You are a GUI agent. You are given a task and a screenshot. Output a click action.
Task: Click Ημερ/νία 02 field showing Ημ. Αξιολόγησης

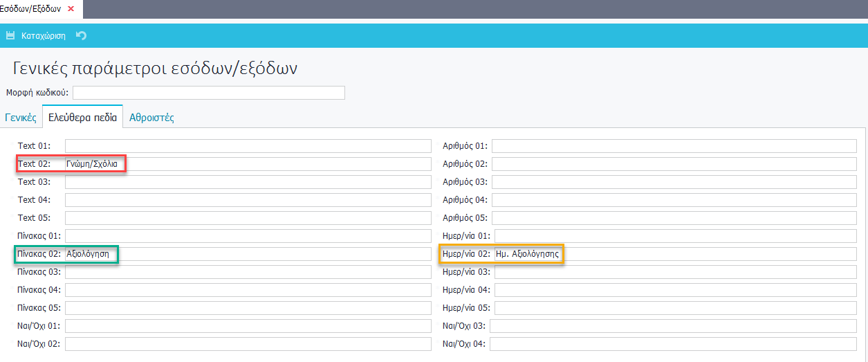675,254
